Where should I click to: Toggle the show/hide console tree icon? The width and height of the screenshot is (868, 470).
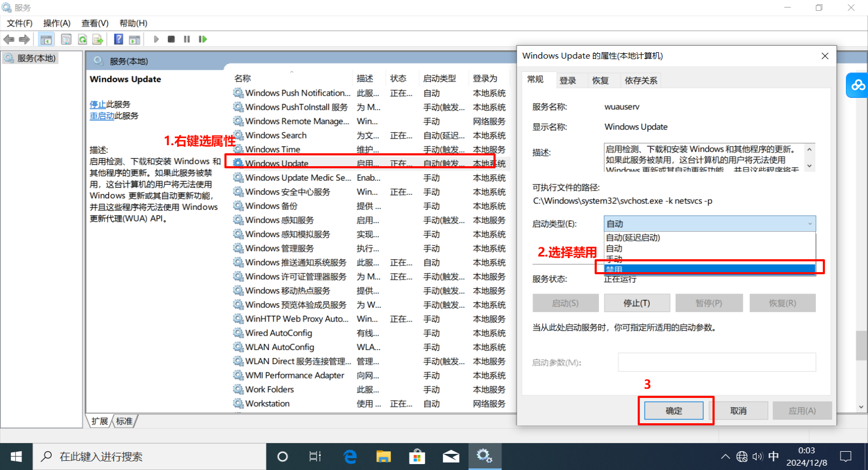pos(46,39)
